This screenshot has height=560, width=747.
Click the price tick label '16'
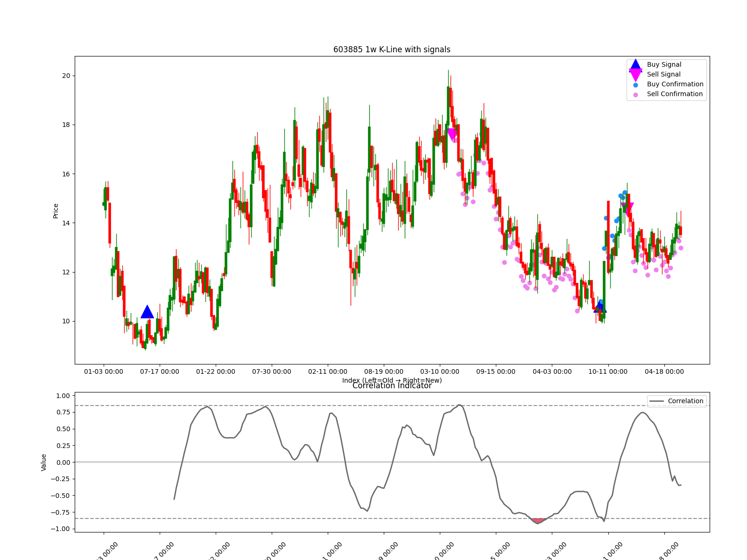click(66, 174)
